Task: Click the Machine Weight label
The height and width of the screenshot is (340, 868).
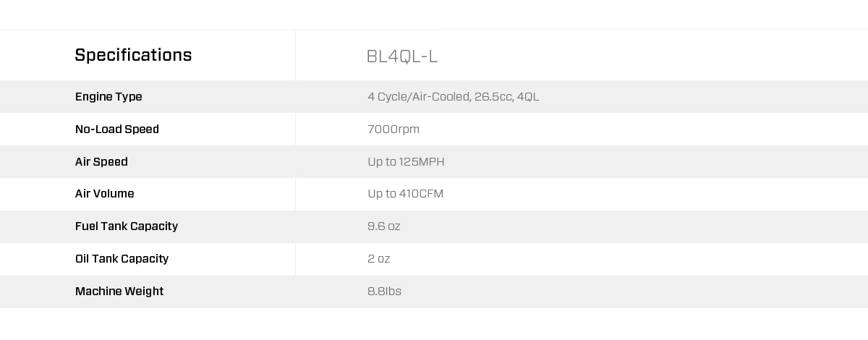Action: tap(119, 292)
